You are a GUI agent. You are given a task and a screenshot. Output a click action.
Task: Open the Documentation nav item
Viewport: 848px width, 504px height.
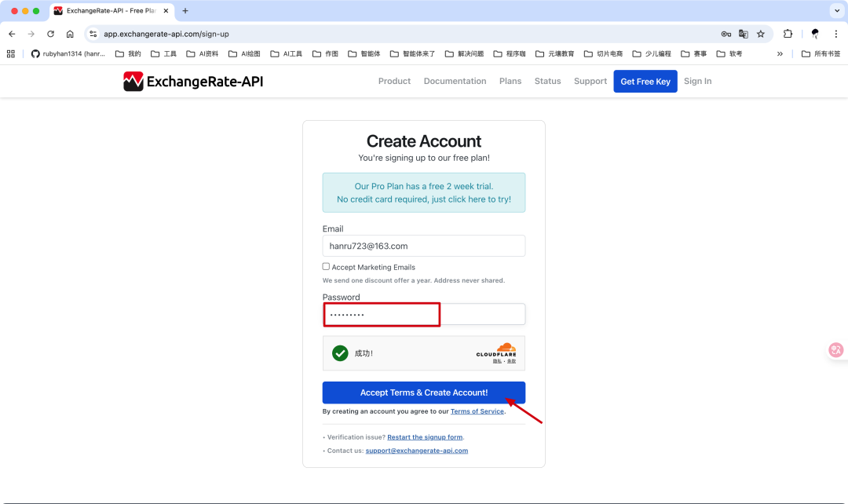[x=455, y=81]
